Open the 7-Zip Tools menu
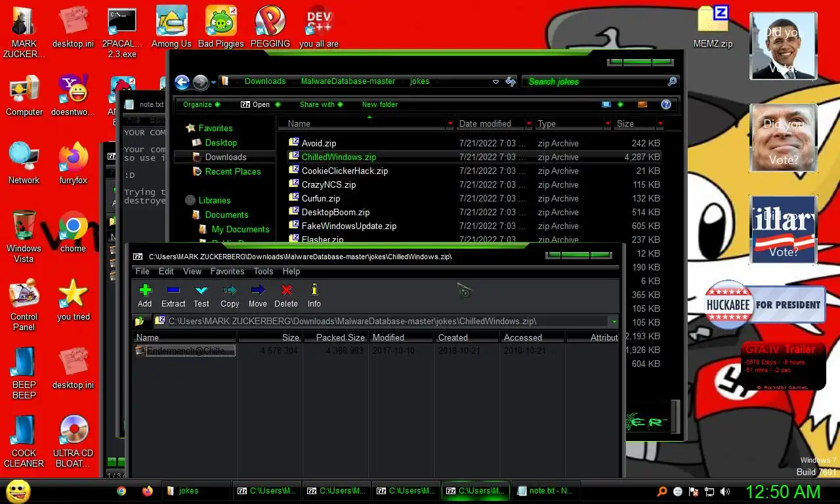The height and width of the screenshot is (504, 840). [263, 271]
